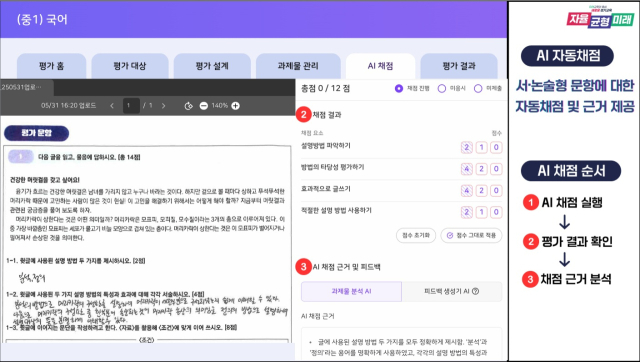Set 설명방법 파악하기 score to 2
The width and height of the screenshot is (640, 362).
coord(467,147)
